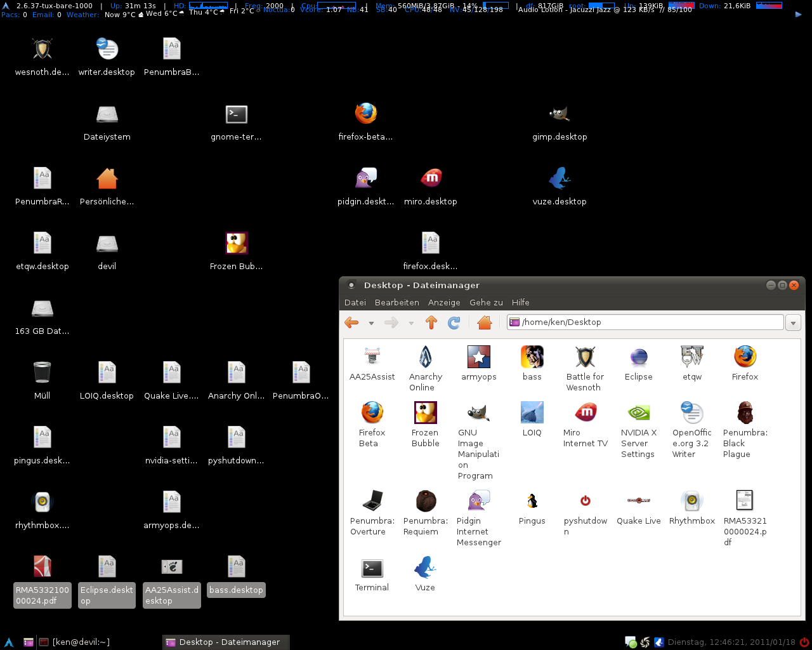Click the Back arrow in file manager toolbar

pos(351,322)
